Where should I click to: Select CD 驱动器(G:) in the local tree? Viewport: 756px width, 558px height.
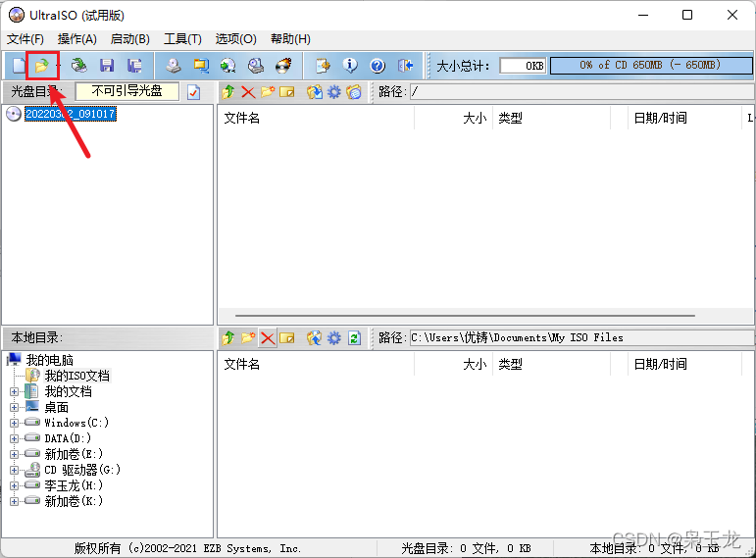point(82,470)
